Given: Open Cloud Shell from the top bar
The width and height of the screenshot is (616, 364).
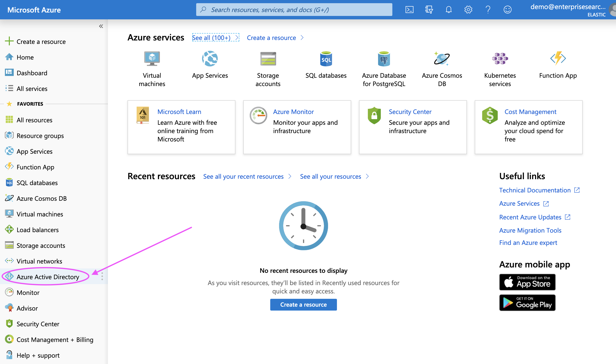Looking at the screenshot, I should tap(409, 10).
